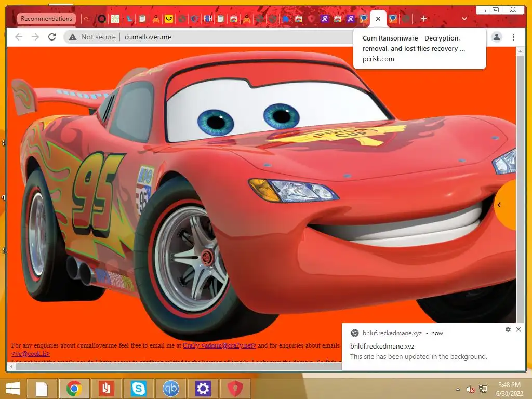Open Skype from the taskbar

click(x=138, y=389)
